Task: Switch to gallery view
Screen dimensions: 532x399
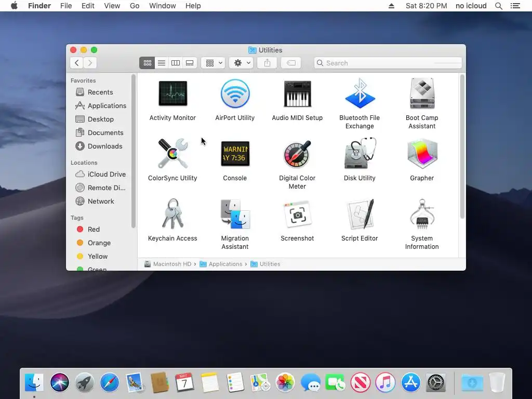Action: coord(190,63)
